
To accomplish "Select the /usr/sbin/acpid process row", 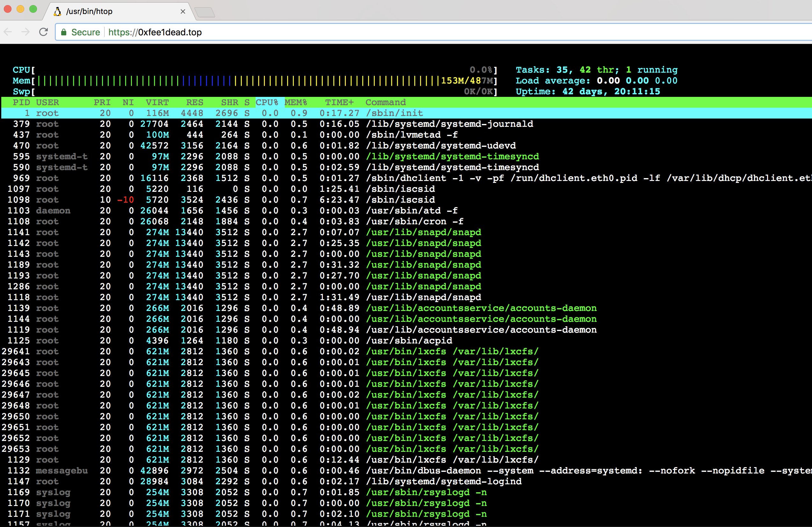I will click(409, 341).
